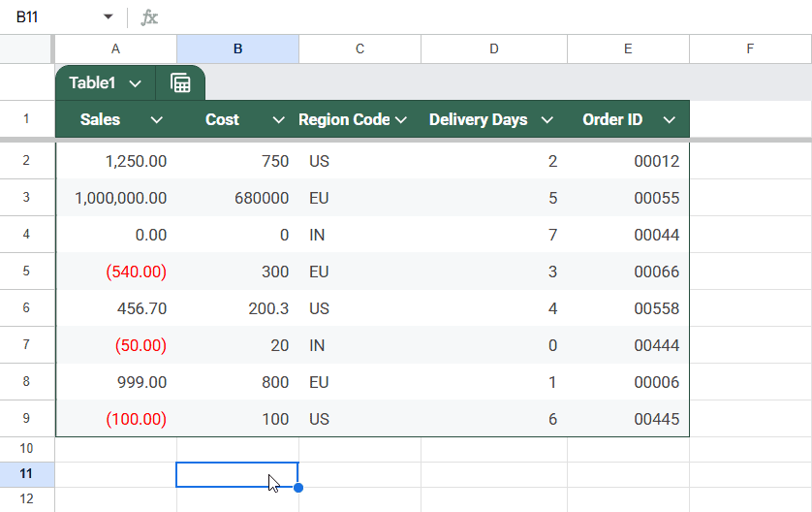Select row 7 header

pyautogui.click(x=26, y=344)
